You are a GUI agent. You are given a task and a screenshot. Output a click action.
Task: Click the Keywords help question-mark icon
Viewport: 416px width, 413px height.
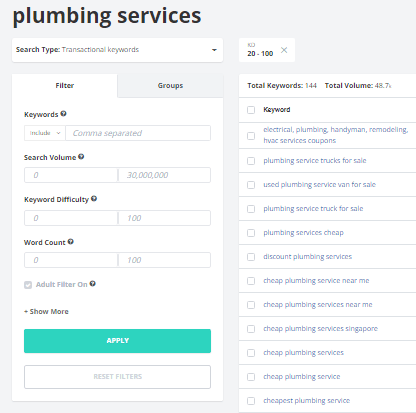pyautogui.click(x=63, y=114)
